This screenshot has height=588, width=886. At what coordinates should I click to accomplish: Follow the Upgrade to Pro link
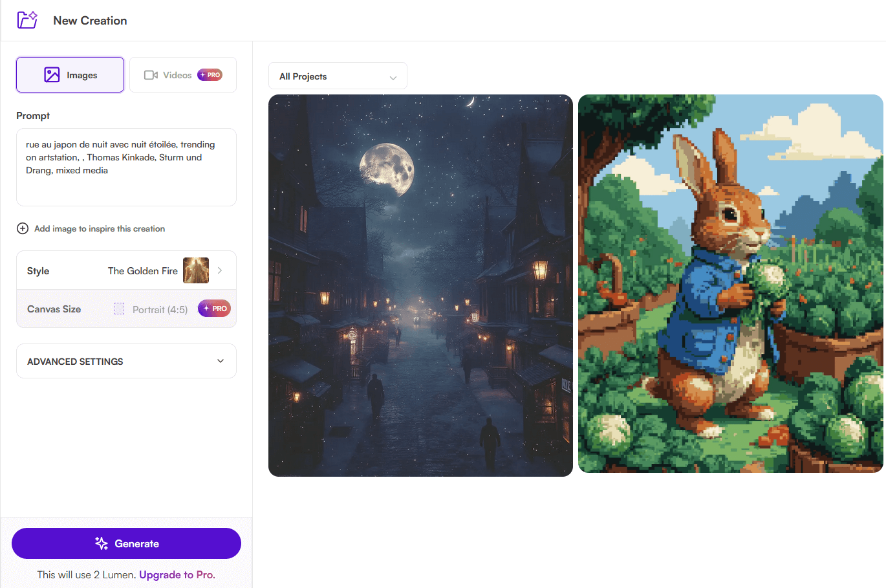[x=177, y=574]
